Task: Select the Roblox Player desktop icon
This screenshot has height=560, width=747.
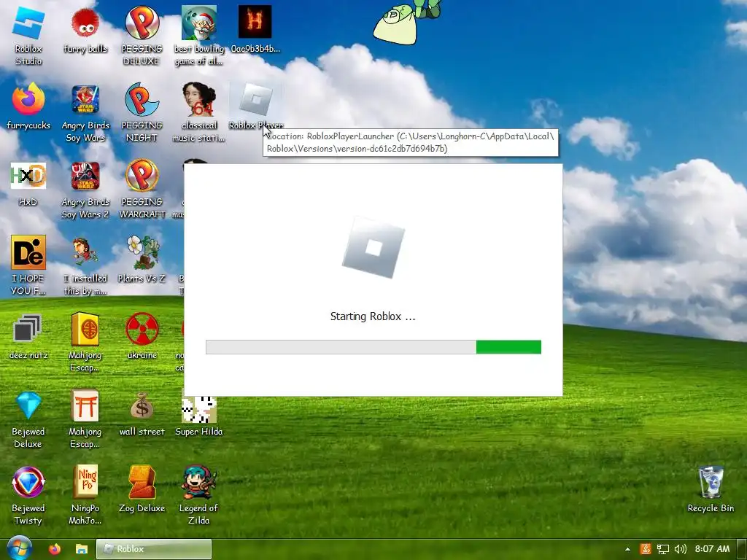Action: point(256,106)
